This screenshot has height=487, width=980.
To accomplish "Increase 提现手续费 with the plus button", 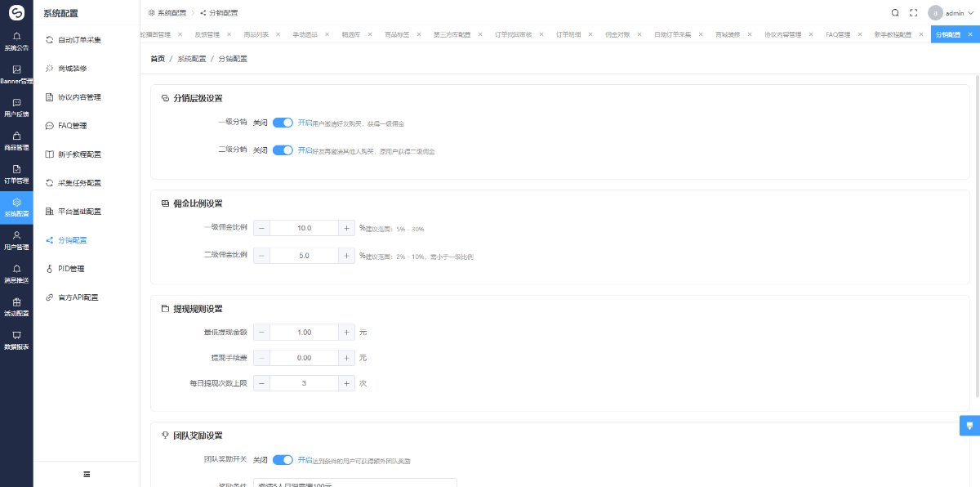I will [346, 358].
